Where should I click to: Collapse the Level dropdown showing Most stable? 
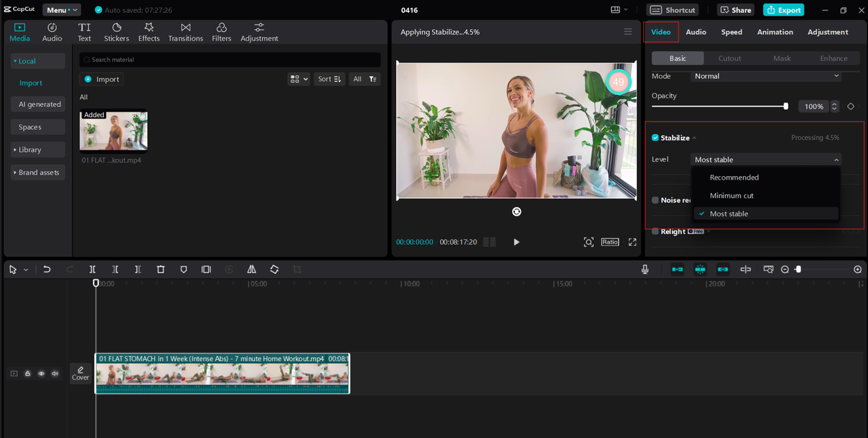766,159
